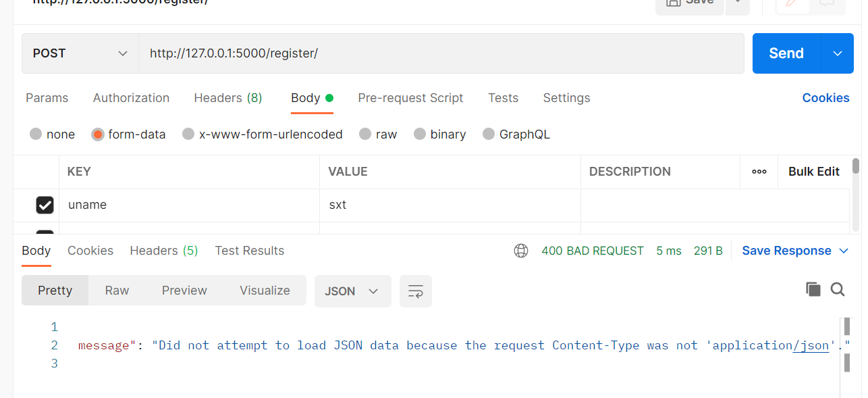
Task: Click line number 2 in response
Action: pos(55,345)
